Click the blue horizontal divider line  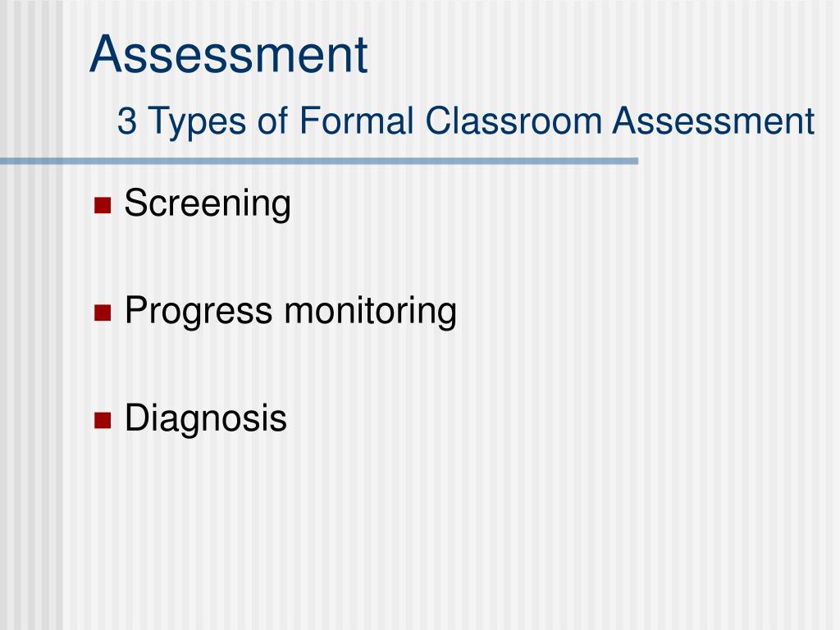319,161
